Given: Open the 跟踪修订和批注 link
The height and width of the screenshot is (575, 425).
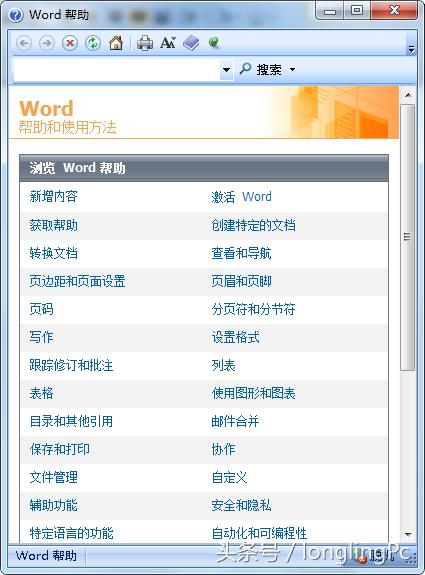Looking at the screenshot, I should click(x=71, y=365).
